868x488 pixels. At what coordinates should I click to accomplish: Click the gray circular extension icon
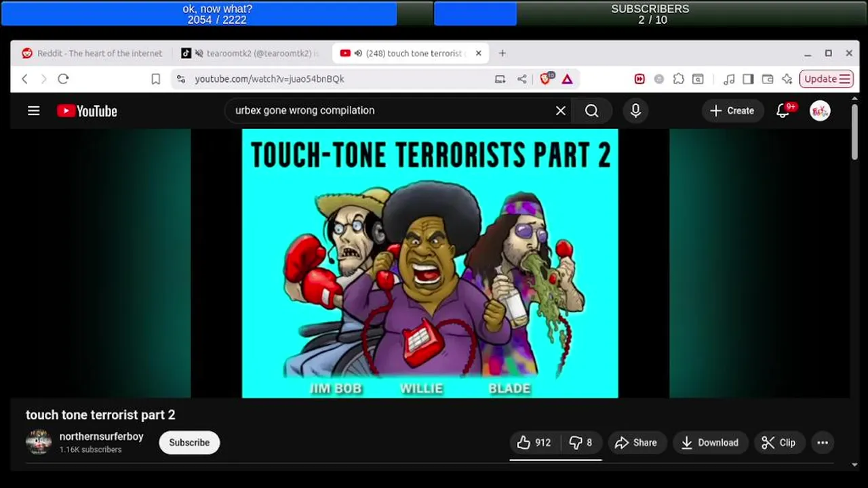658,79
